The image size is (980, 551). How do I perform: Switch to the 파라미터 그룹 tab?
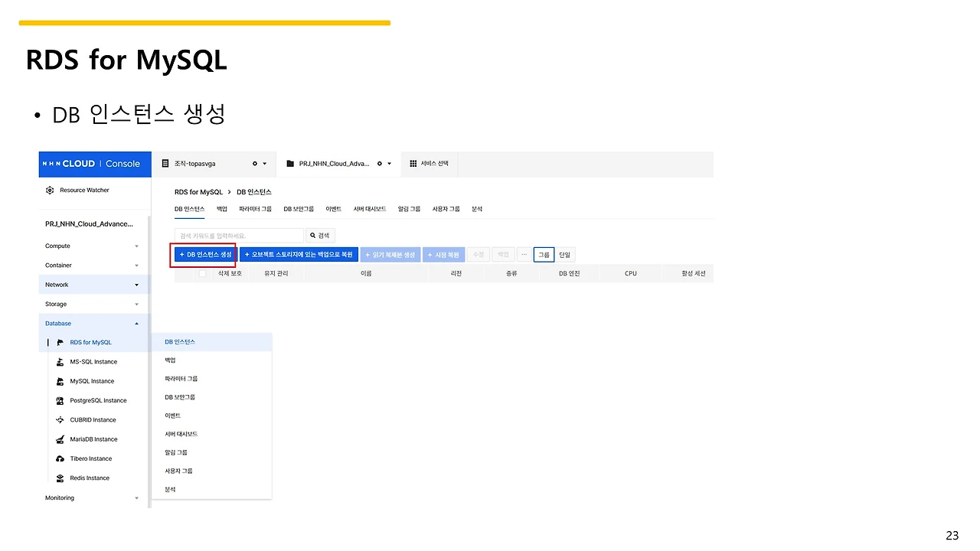pyautogui.click(x=255, y=209)
